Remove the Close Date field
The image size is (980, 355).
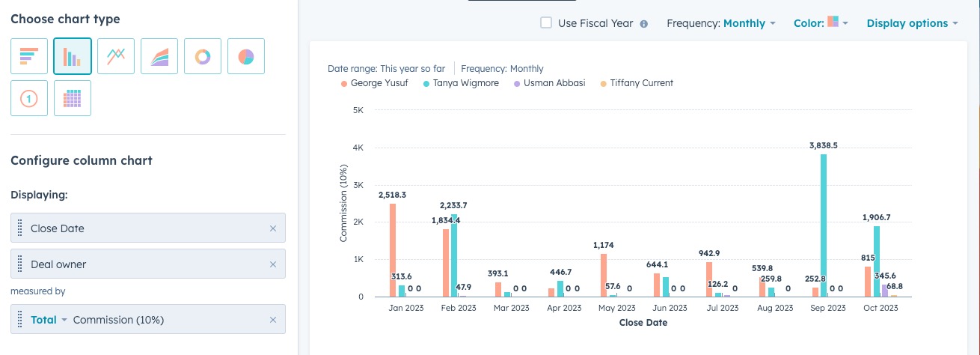pos(273,228)
